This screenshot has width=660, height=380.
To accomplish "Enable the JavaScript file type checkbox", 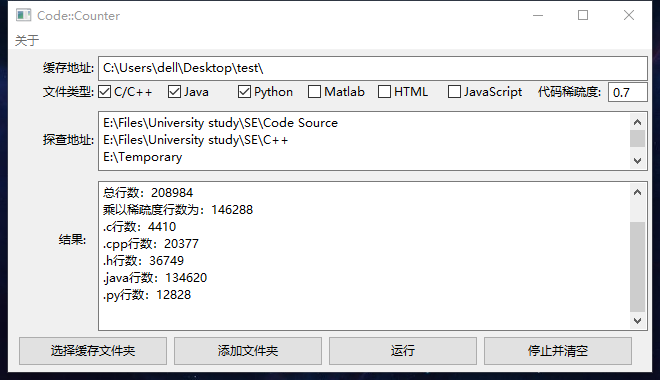I will coord(454,92).
